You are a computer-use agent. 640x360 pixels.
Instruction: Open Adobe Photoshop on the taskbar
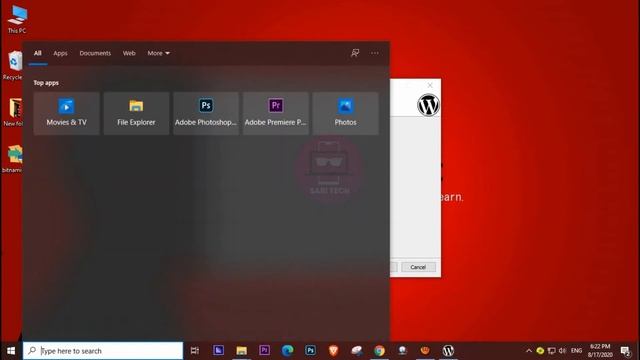tap(310, 351)
